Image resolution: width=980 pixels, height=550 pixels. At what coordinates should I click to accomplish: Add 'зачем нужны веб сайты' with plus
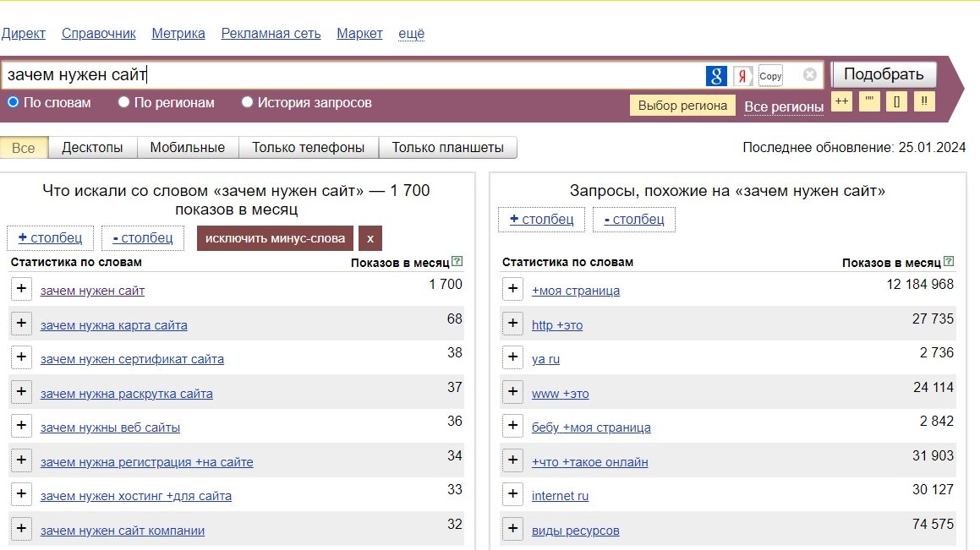pos(21,425)
